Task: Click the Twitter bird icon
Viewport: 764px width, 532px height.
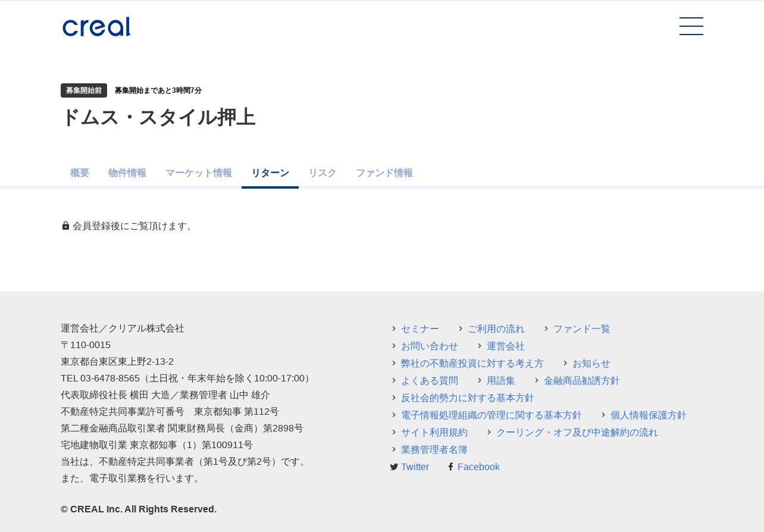Action: coord(394,467)
